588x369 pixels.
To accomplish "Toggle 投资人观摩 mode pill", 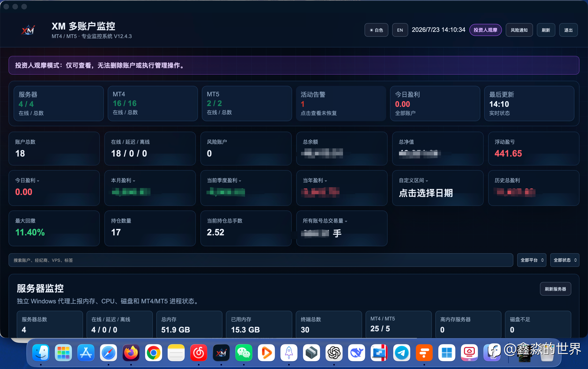I will (x=486, y=30).
